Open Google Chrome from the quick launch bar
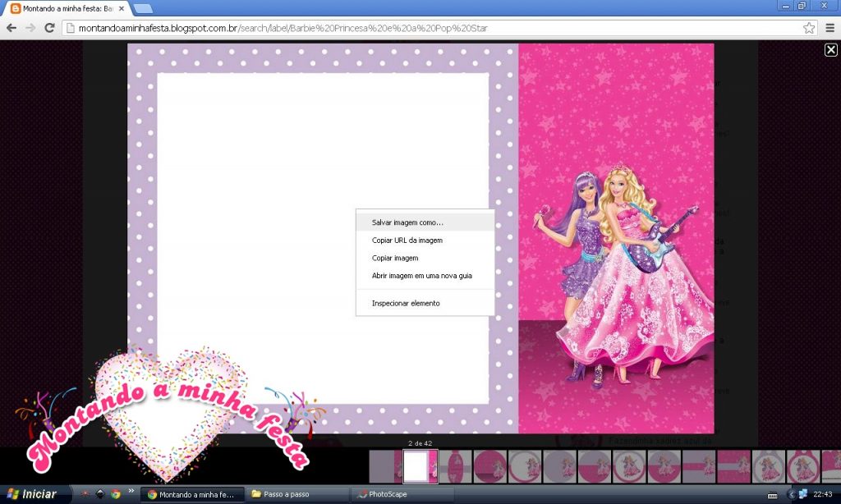Image resolution: width=841 pixels, height=504 pixels. tap(116, 495)
